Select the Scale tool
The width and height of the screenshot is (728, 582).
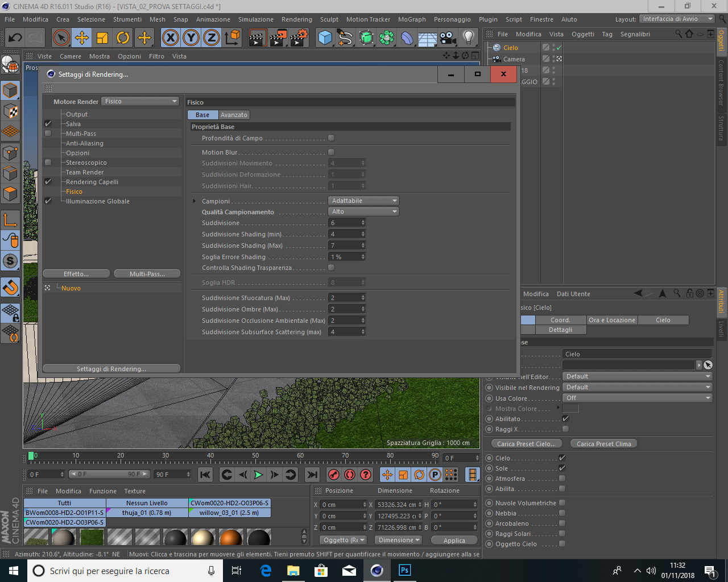coord(102,38)
